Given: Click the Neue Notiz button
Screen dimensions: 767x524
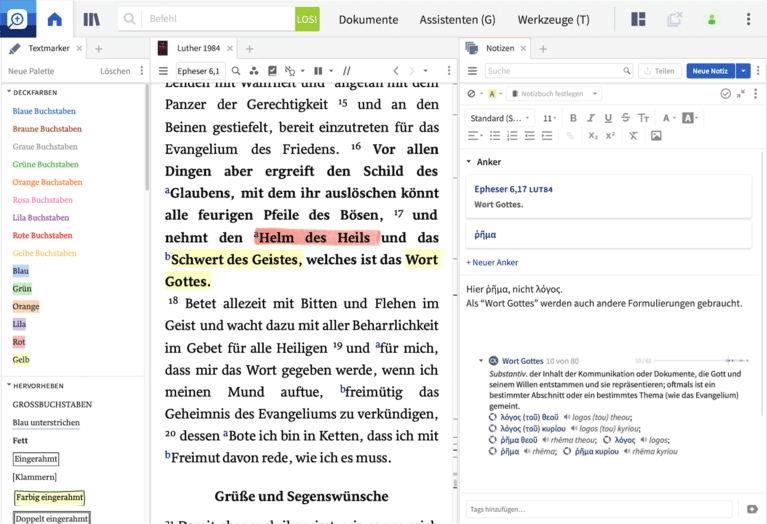Looking at the screenshot, I should tap(710, 71).
